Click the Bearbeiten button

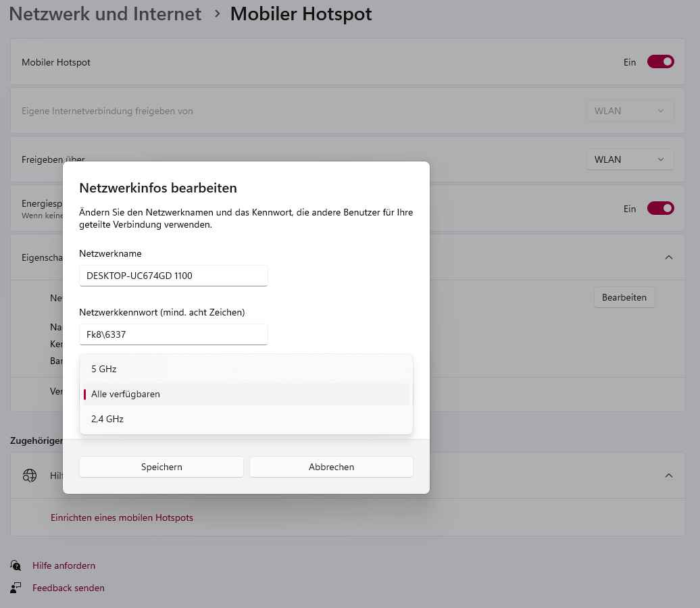pos(624,297)
